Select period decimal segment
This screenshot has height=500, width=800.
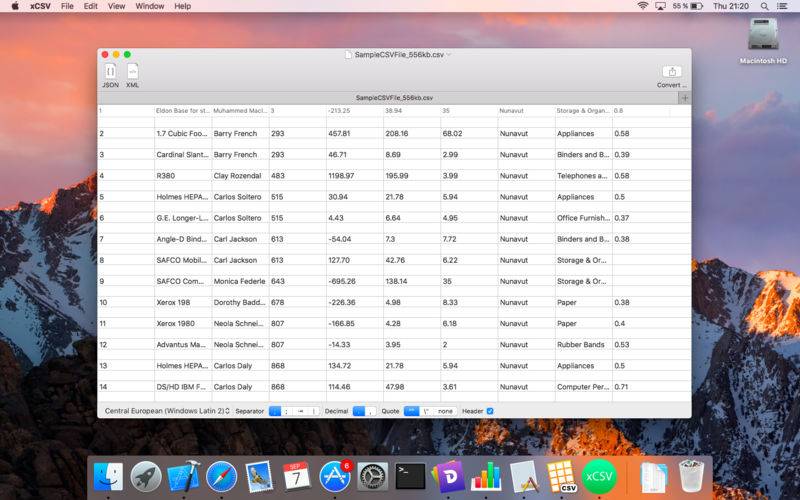pyautogui.click(x=359, y=411)
